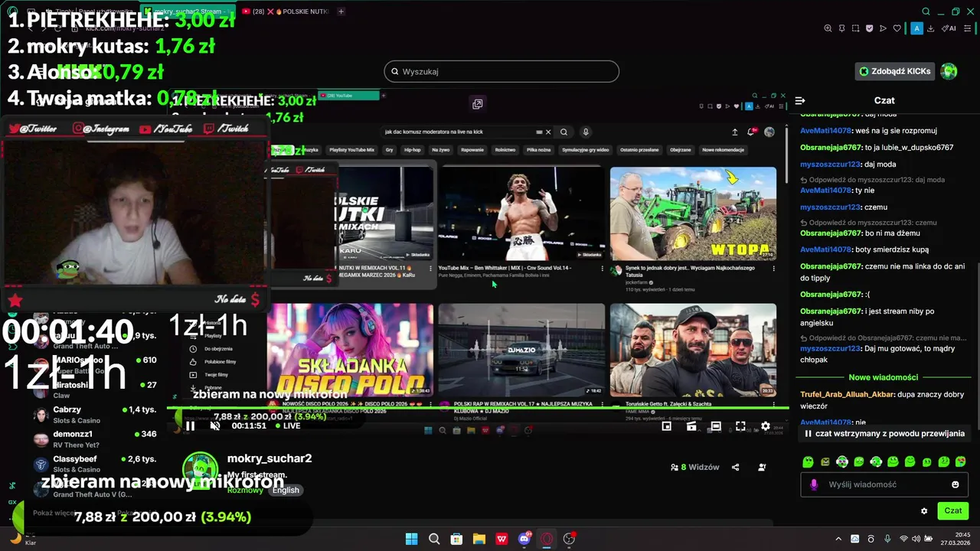Click the chat paused banner to resume scrolling
The width and height of the screenshot is (980, 551).
pos(884,433)
